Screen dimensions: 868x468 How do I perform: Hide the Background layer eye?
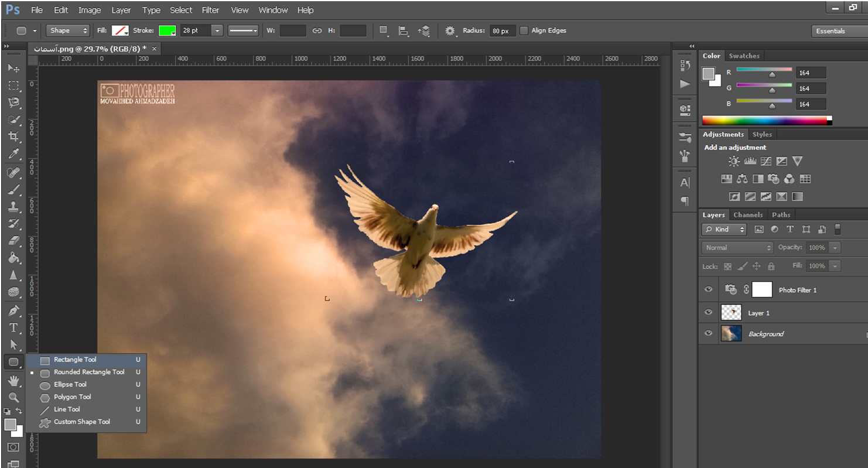pyautogui.click(x=708, y=333)
